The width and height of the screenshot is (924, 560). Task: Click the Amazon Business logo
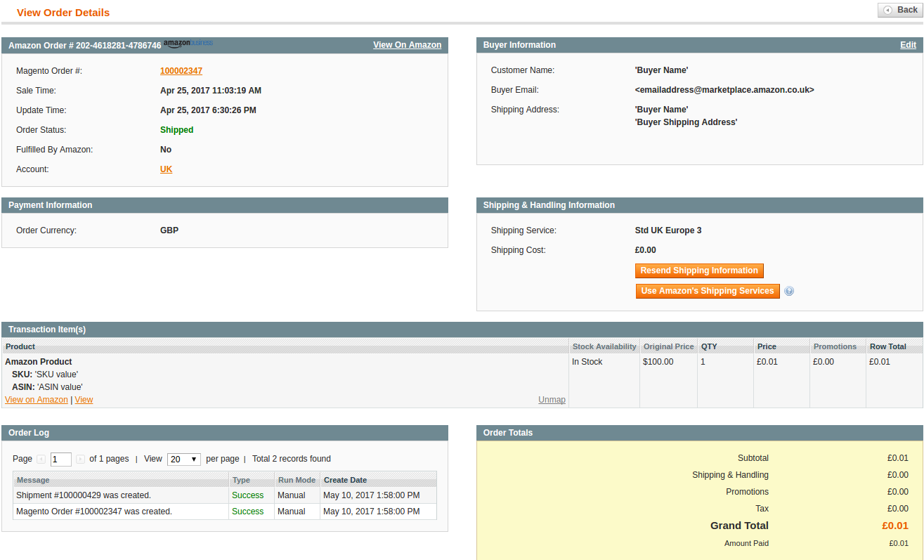tap(188, 44)
